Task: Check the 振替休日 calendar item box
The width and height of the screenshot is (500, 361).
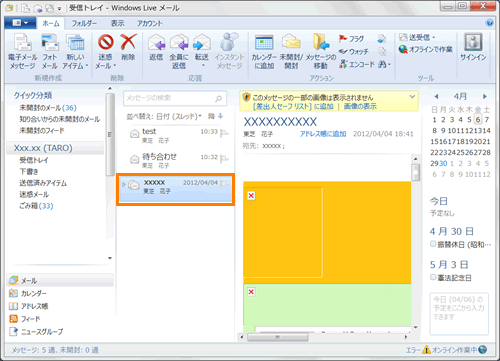Action: (x=433, y=244)
